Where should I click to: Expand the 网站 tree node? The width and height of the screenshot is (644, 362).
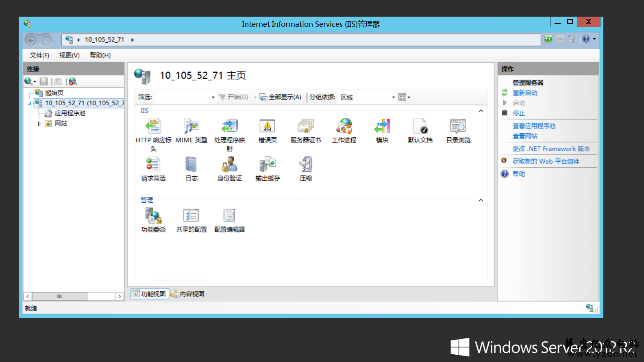(39, 124)
